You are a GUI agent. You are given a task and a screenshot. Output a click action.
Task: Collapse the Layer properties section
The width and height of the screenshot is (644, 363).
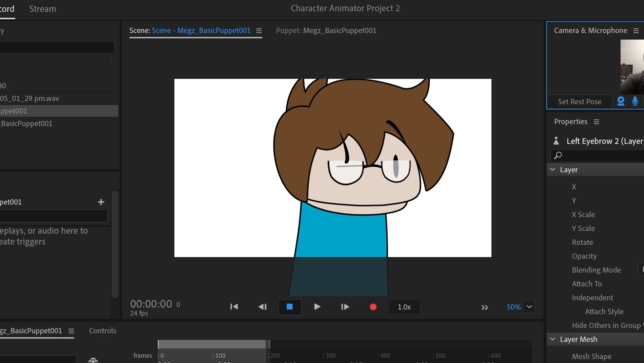coord(553,170)
